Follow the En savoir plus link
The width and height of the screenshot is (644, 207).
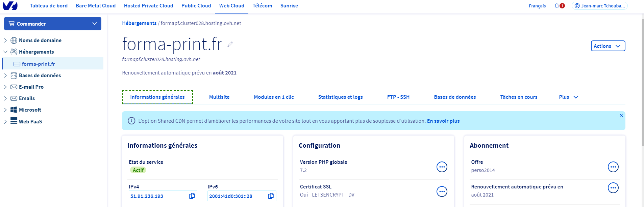pos(443,121)
